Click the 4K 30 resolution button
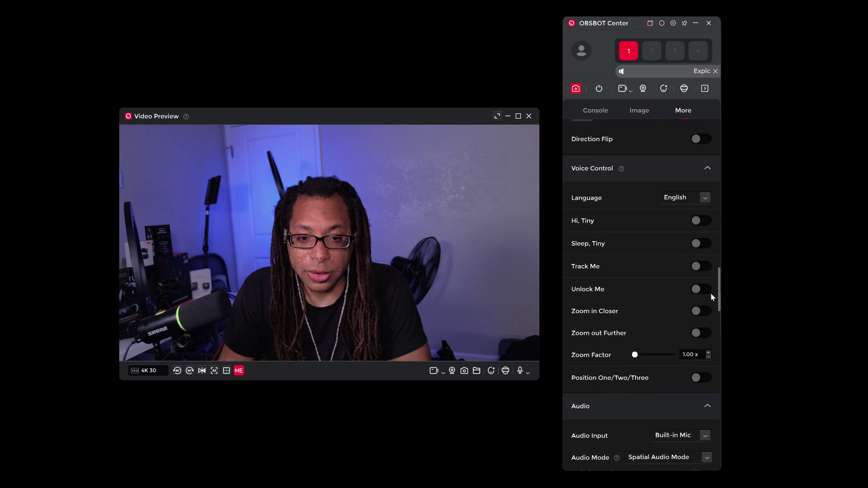 (x=148, y=370)
